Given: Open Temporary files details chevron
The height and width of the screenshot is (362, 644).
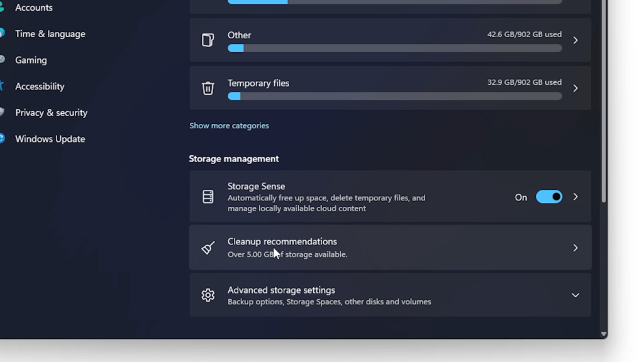Looking at the screenshot, I should point(575,88).
